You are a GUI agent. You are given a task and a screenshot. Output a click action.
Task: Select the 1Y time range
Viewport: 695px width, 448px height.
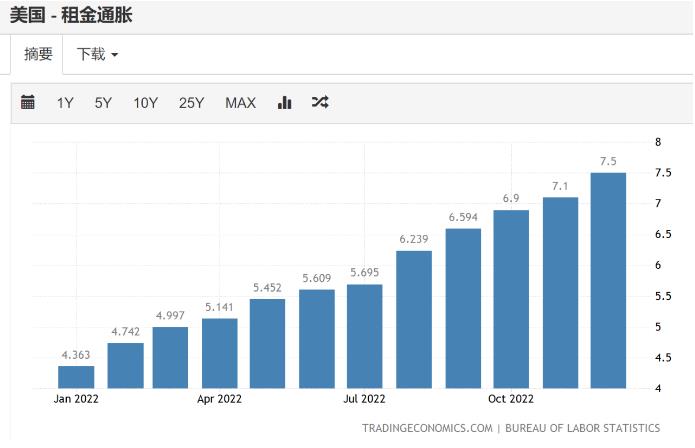pyautogui.click(x=65, y=103)
